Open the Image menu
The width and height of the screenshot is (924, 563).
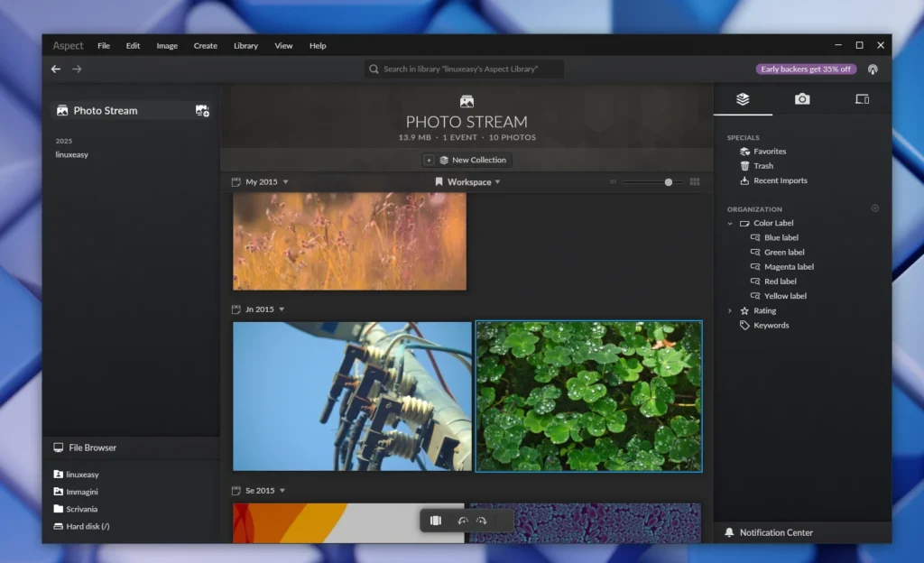167,45
